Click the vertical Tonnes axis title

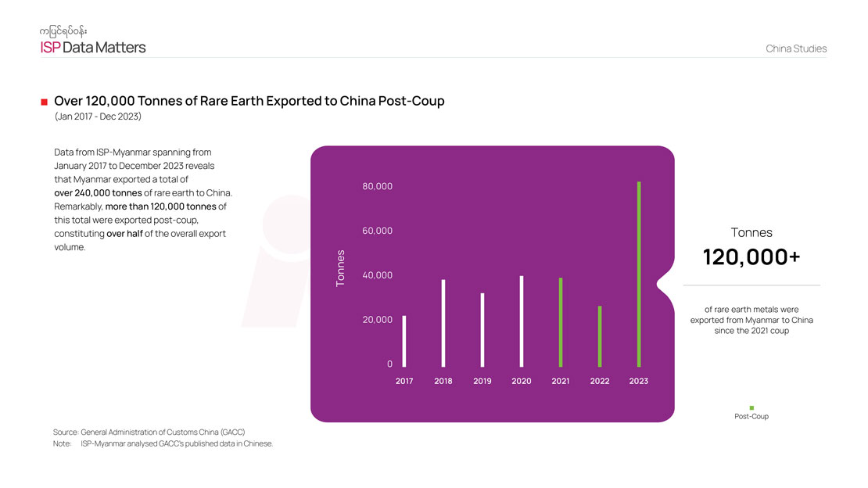[340, 268]
